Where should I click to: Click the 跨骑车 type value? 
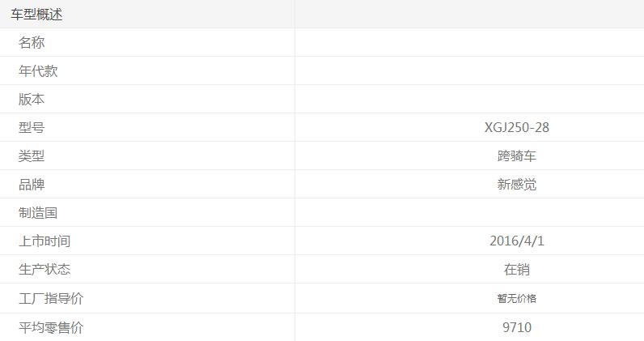(x=516, y=156)
